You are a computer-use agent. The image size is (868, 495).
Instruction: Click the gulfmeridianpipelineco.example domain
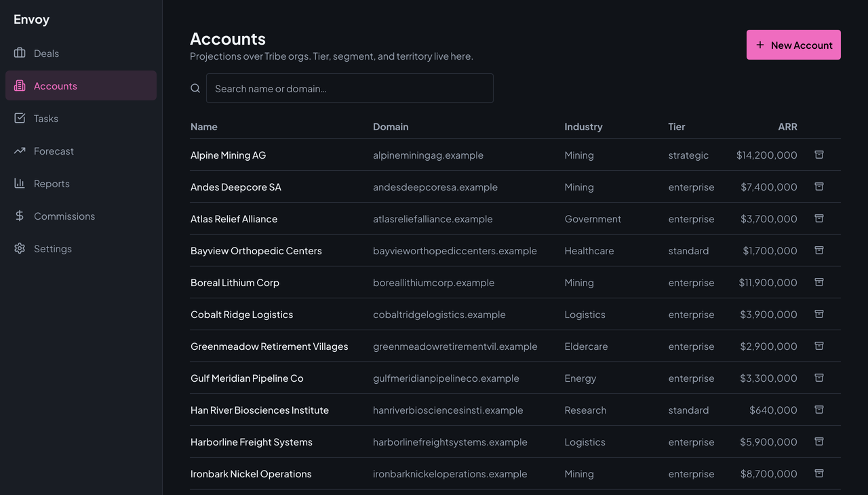(x=446, y=378)
